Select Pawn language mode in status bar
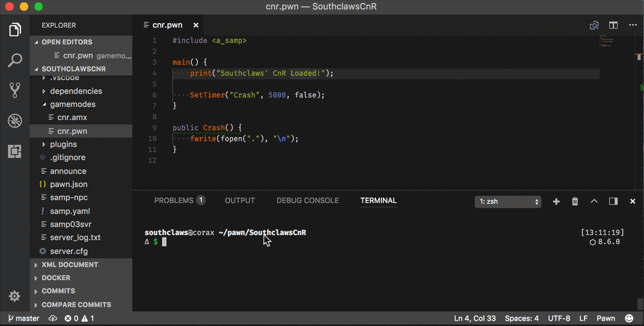 [x=606, y=318]
